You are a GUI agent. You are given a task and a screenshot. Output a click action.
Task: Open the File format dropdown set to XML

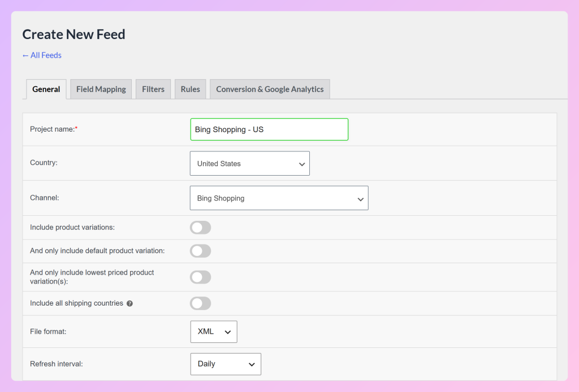point(214,332)
